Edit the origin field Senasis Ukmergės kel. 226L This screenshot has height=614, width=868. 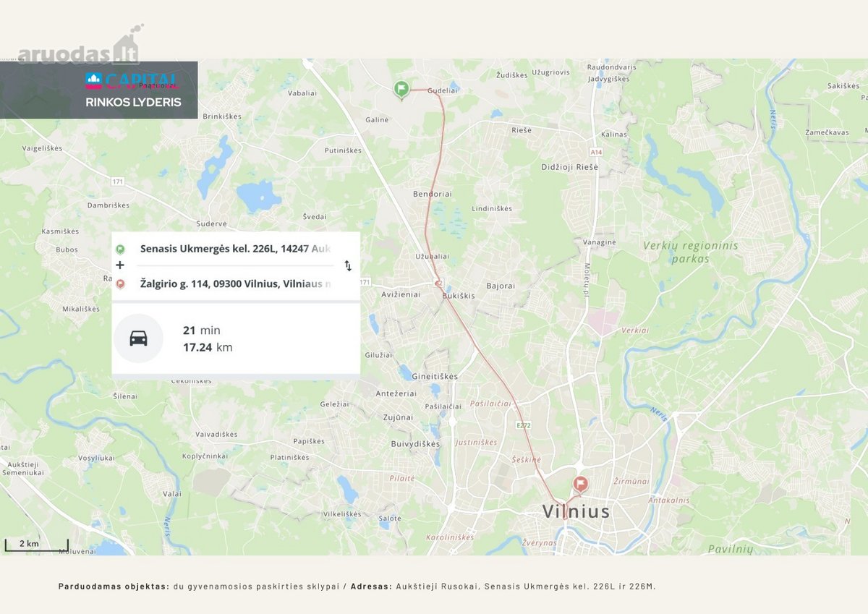coord(236,248)
